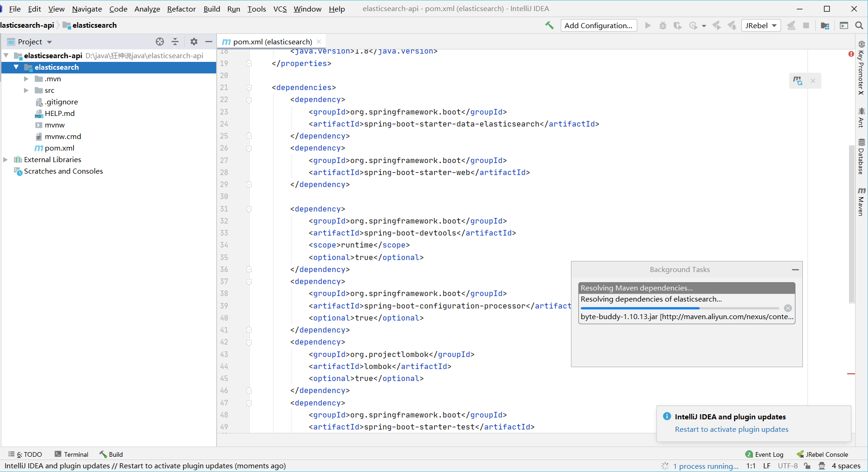Open the profiler run dropdown arrow
The image size is (868, 472).
tap(704, 26)
